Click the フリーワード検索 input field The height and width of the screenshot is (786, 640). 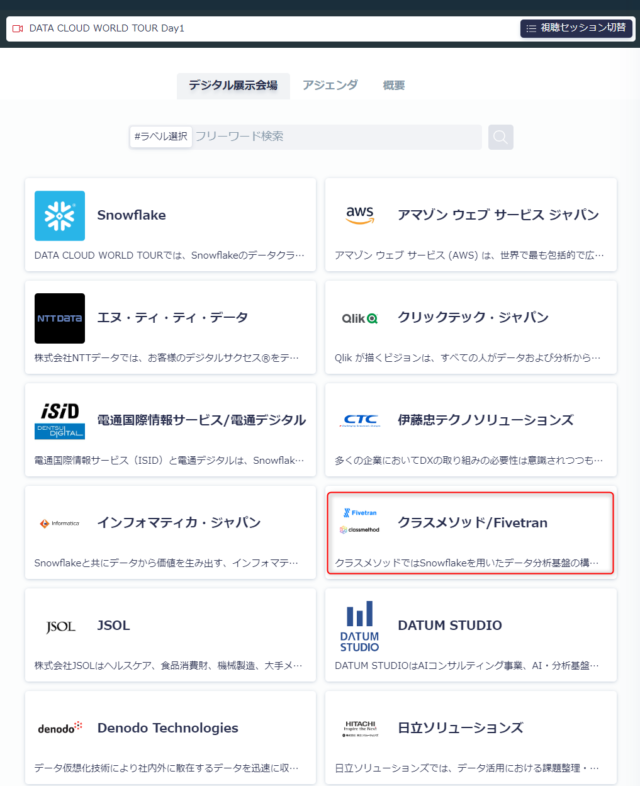click(x=337, y=136)
